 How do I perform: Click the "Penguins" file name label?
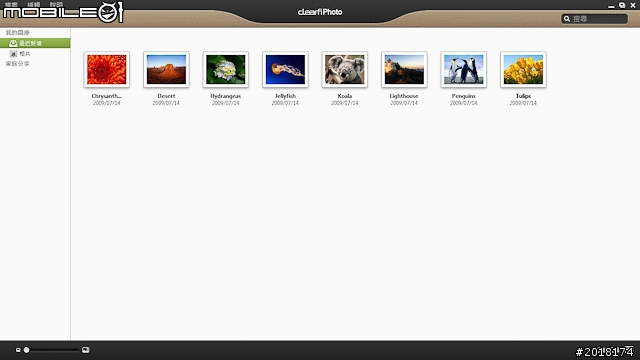(x=464, y=96)
